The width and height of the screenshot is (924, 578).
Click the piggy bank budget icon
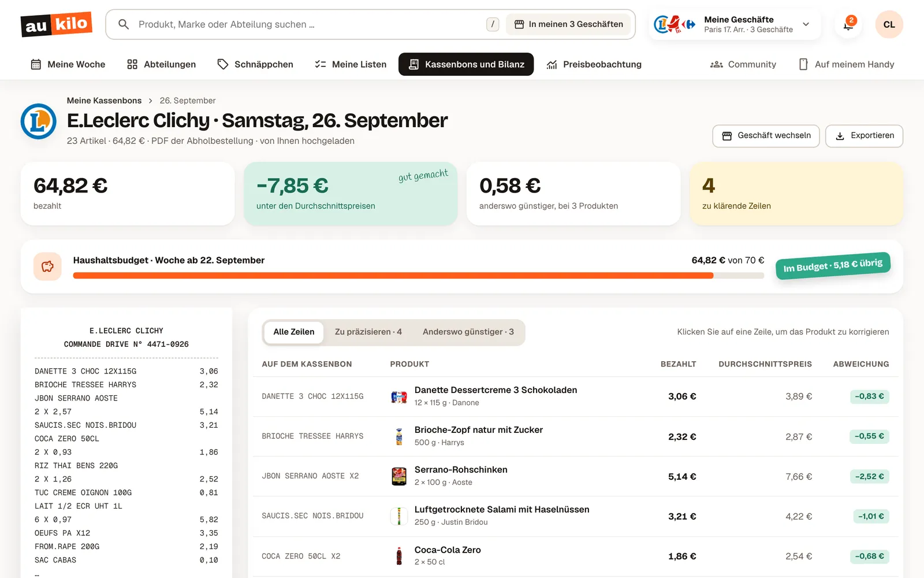pyautogui.click(x=47, y=266)
